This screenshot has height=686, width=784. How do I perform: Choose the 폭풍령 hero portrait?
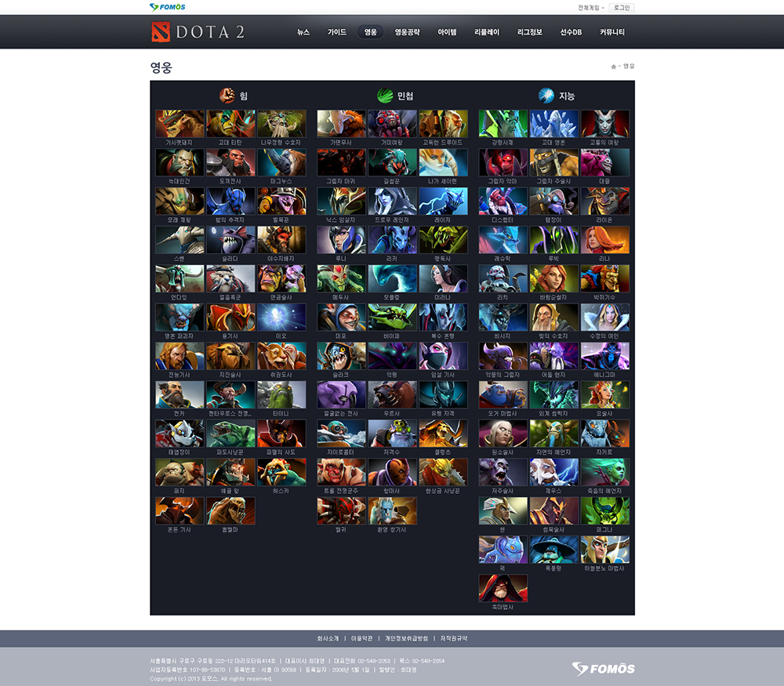point(554,550)
